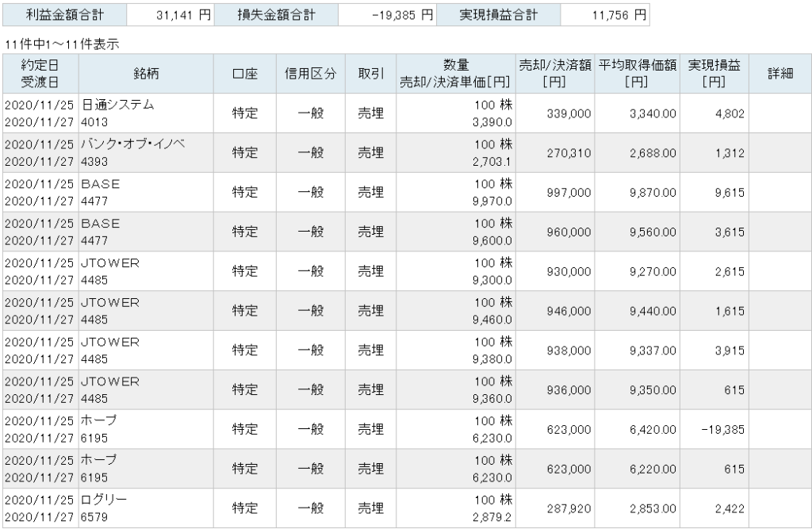Click realized profit 2,615 for JTOWER
The image size is (812, 529).
pos(730,271)
